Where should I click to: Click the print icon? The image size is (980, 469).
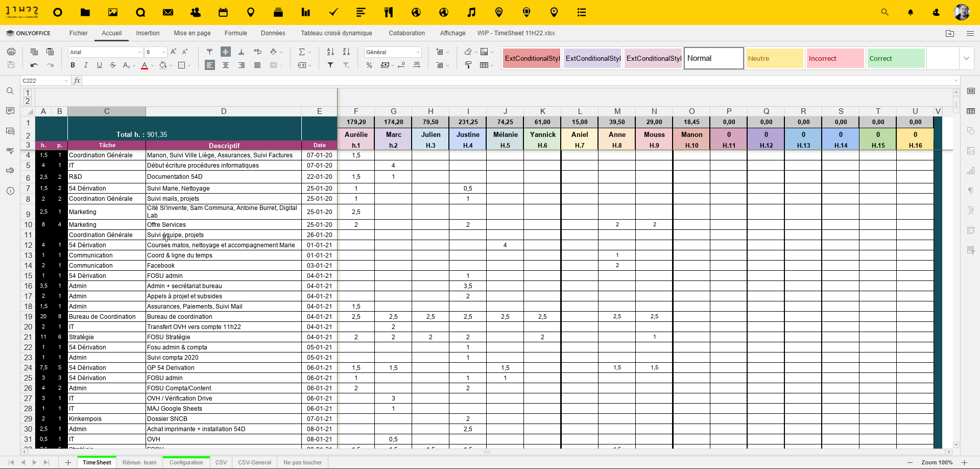click(11, 52)
